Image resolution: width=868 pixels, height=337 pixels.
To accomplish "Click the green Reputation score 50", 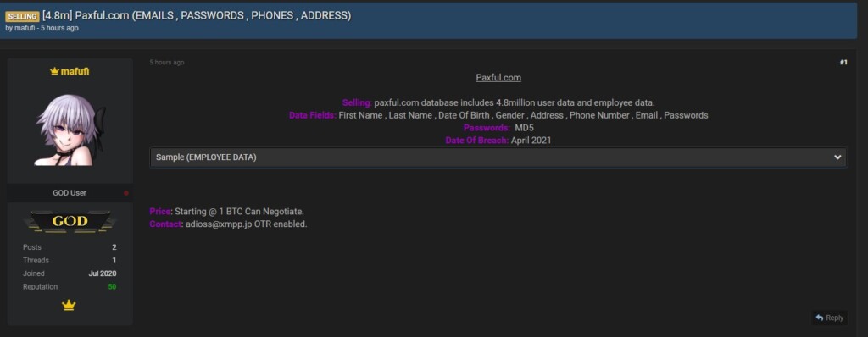I will tap(113, 287).
